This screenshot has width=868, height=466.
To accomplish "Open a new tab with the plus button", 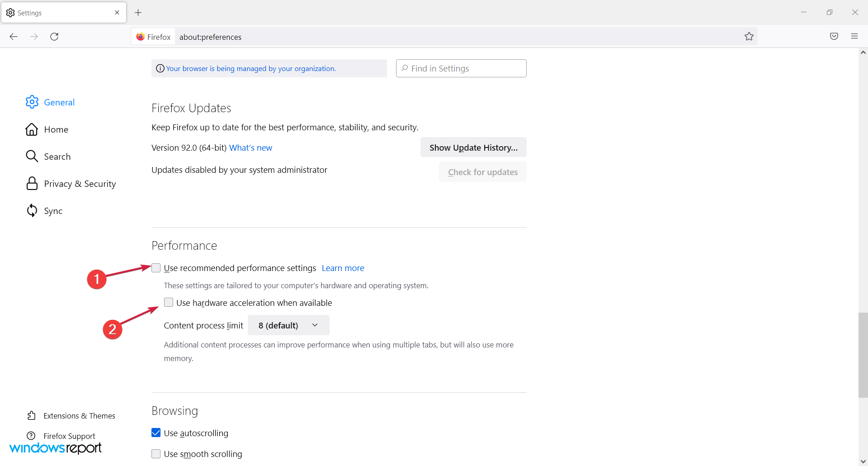I will (x=138, y=13).
